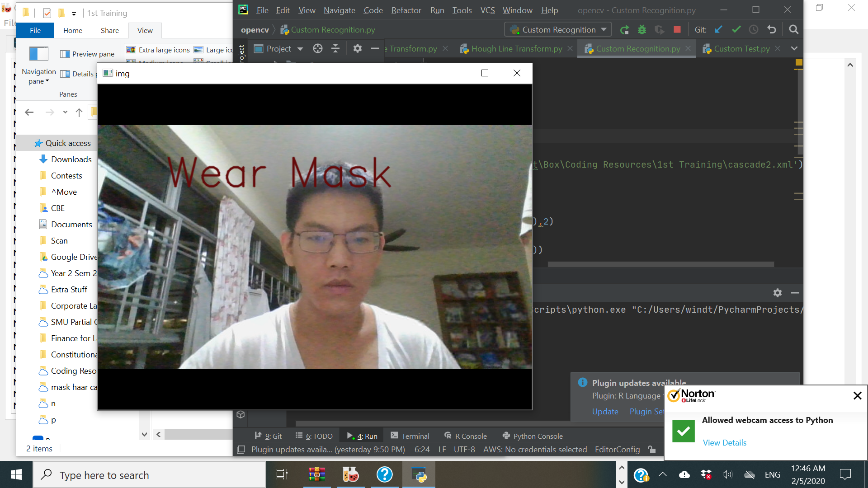Open Search Everywhere magnifier in PyCharm
Screen dimensions: 868x488
tap(793, 30)
